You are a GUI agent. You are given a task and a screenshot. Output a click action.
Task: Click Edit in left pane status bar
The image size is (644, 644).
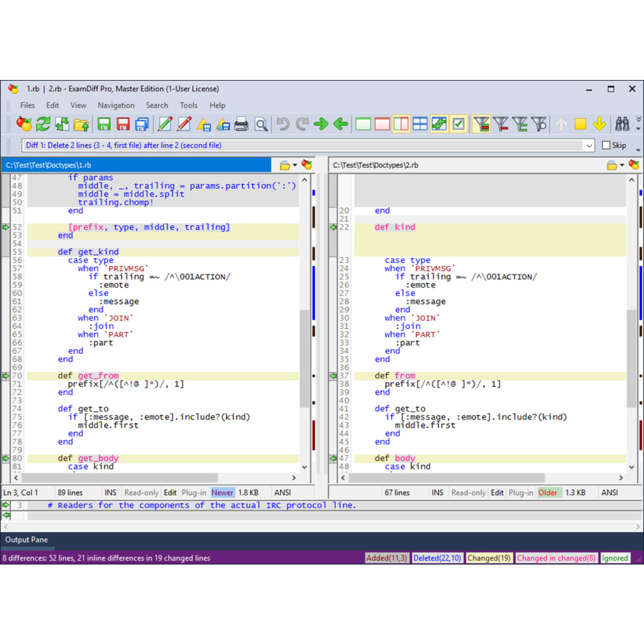(170, 493)
